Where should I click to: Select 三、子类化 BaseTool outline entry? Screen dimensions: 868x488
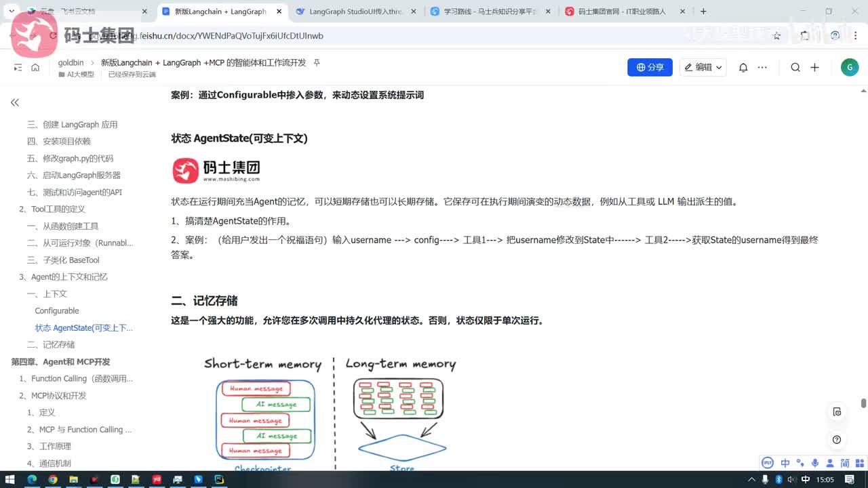pos(63,260)
